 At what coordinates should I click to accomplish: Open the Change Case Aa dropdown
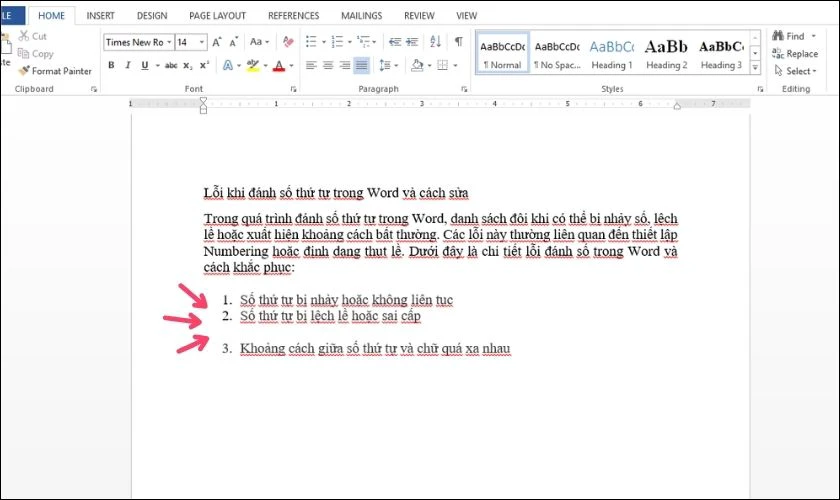(x=259, y=42)
